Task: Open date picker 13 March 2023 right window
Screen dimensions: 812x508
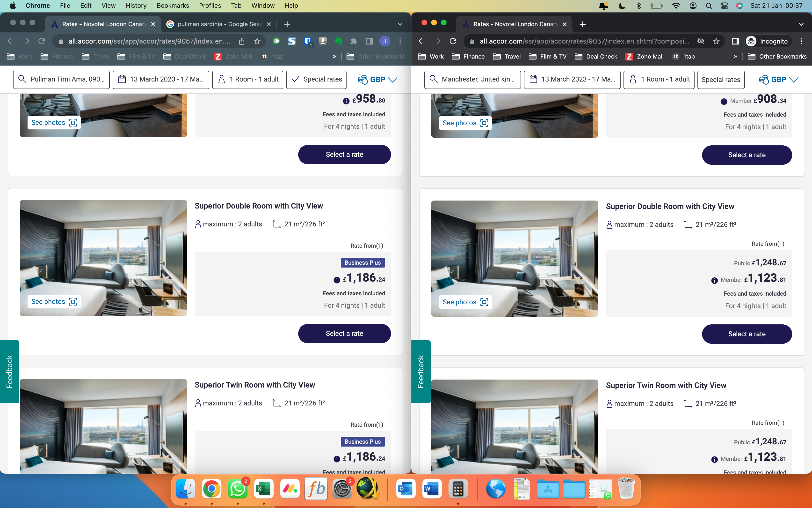Action: pyautogui.click(x=572, y=79)
